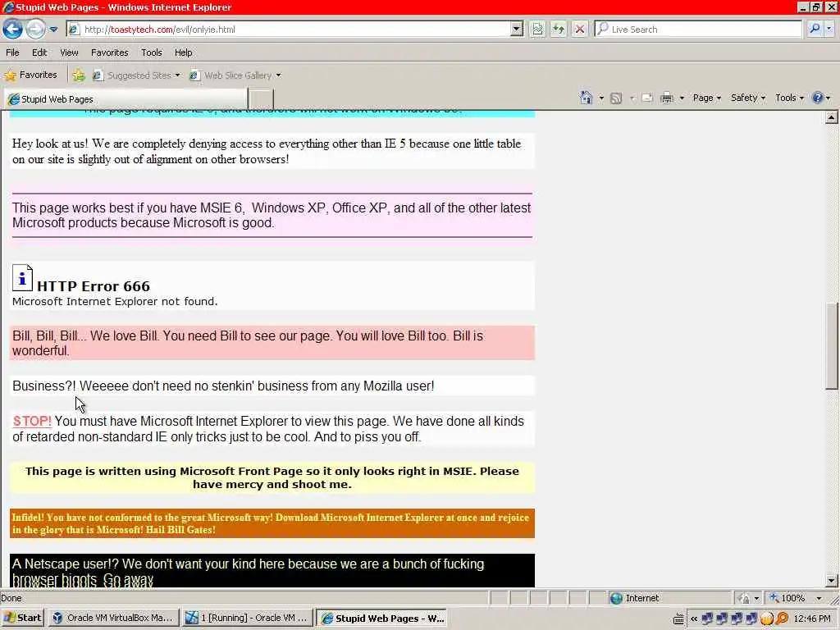The image size is (840, 630).
Task: Open the Favorites menu in menu bar
Action: (x=109, y=52)
